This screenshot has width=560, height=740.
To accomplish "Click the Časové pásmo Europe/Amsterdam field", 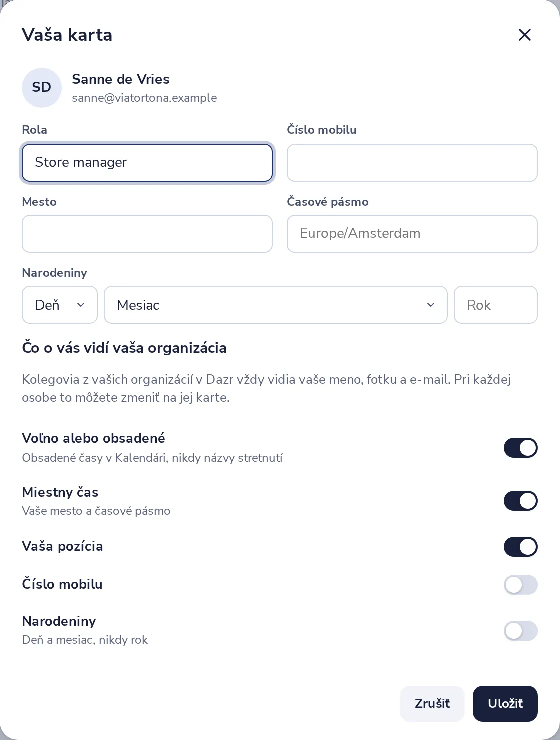I will (x=412, y=234).
